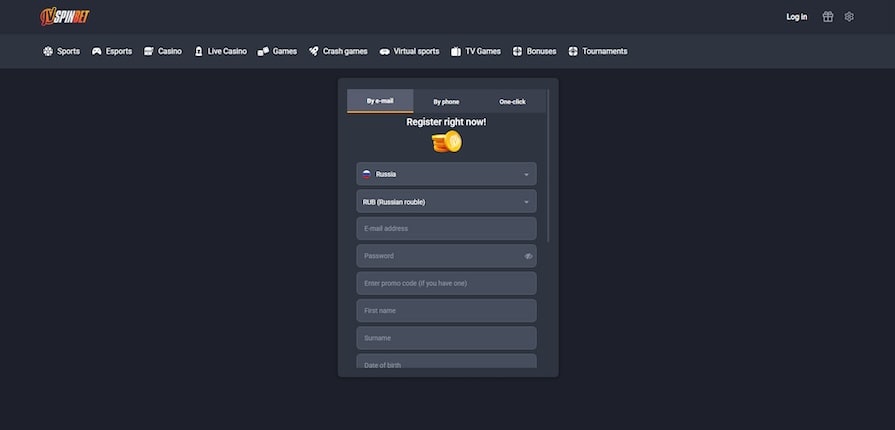Select the By e-mail tab

(x=380, y=101)
